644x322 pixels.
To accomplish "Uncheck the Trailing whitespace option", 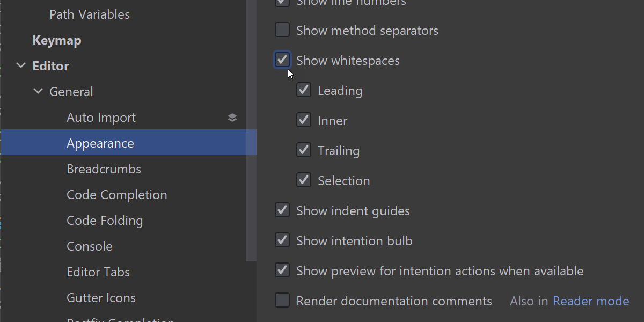I will pos(304,150).
